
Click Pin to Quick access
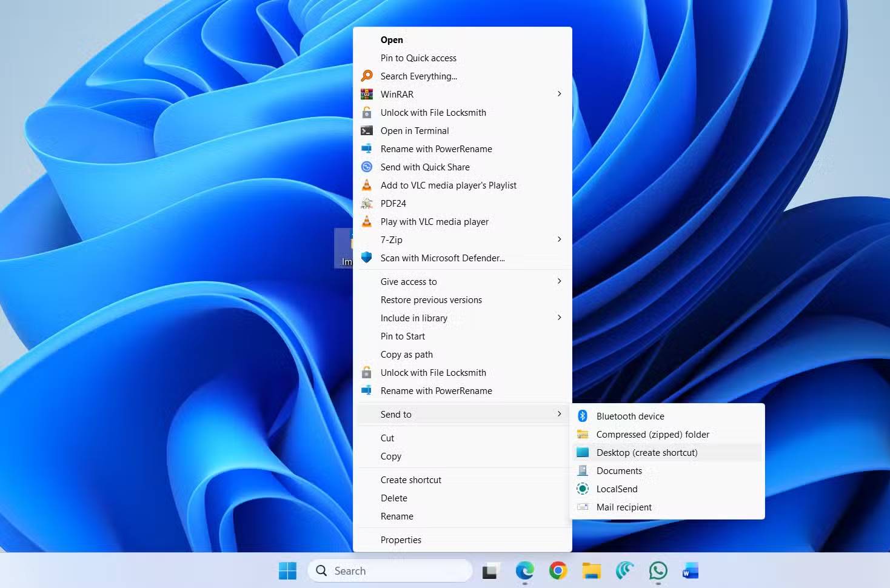pyautogui.click(x=418, y=58)
